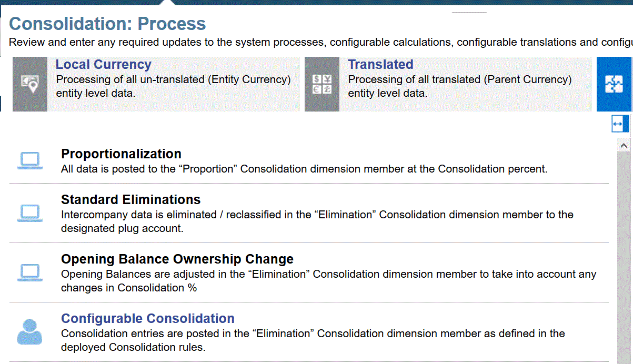Click the Configurable Consolidation user icon

coord(30,332)
